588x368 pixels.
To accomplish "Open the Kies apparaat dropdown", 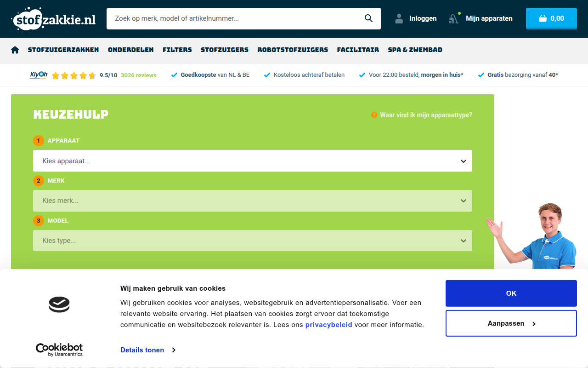I will (253, 161).
